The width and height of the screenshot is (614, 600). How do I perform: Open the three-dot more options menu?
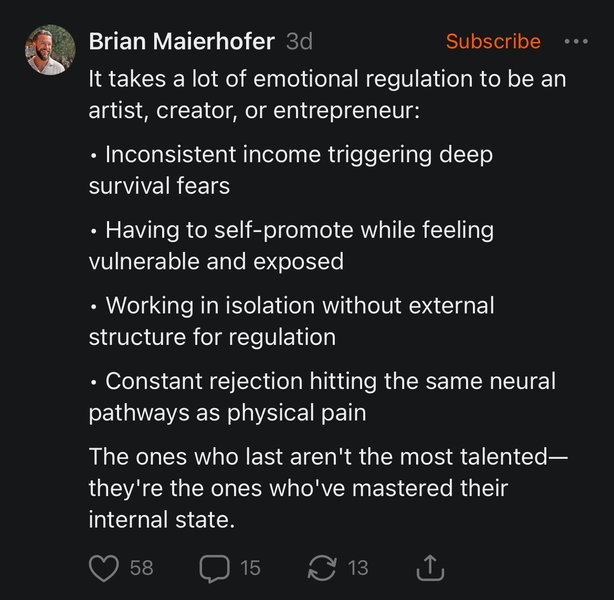577,41
